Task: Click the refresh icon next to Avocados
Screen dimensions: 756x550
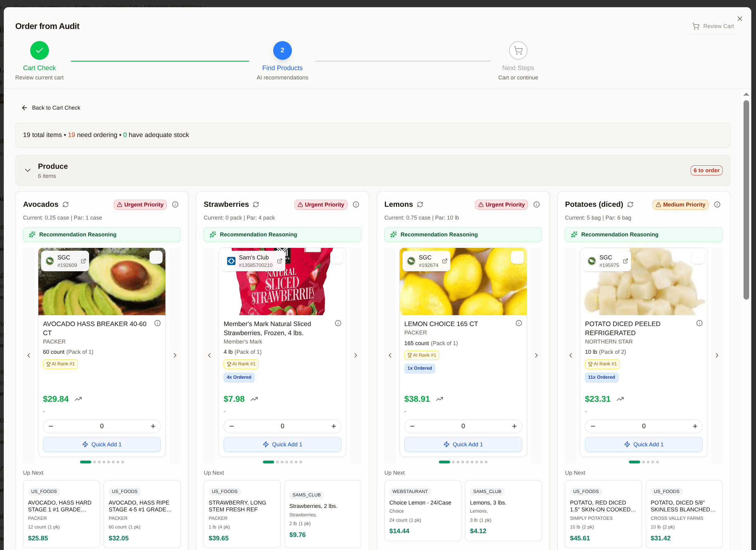Action: click(x=66, y=204)
